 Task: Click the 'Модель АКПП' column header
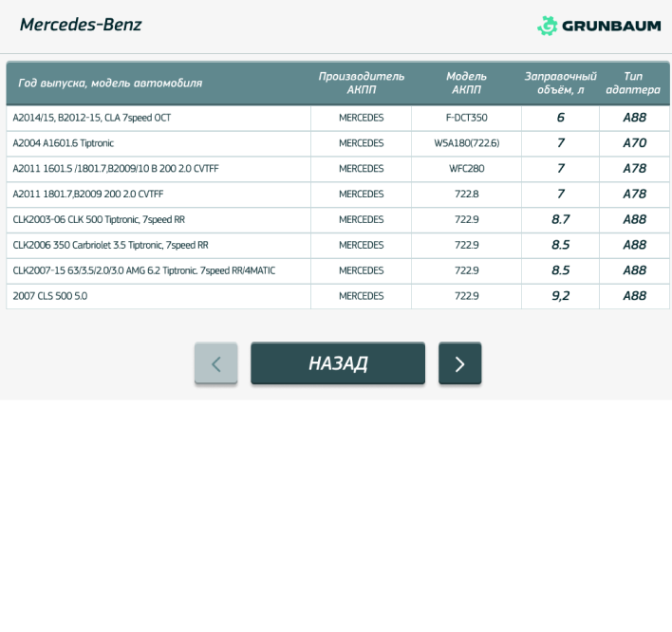466,83
